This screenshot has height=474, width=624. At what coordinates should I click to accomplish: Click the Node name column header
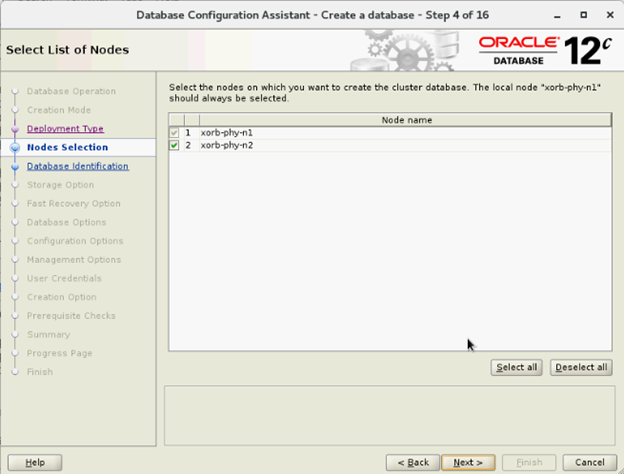tap(406, 120)
